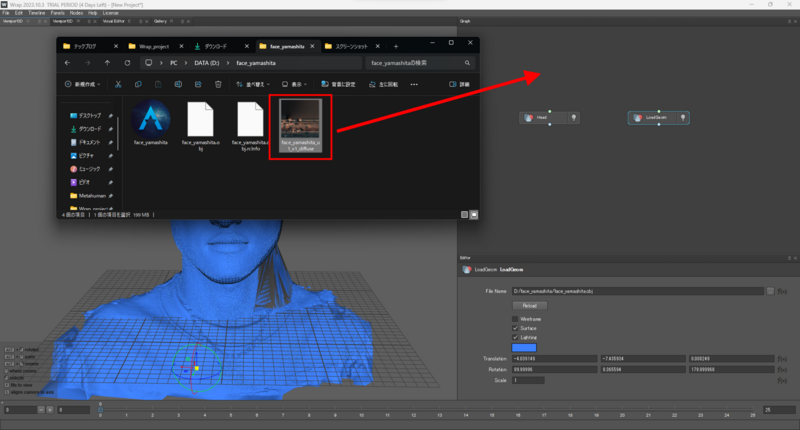The image size is (800, 430).
Task: Click the timeline playhead at frame 0
Action: click(101, 409)
